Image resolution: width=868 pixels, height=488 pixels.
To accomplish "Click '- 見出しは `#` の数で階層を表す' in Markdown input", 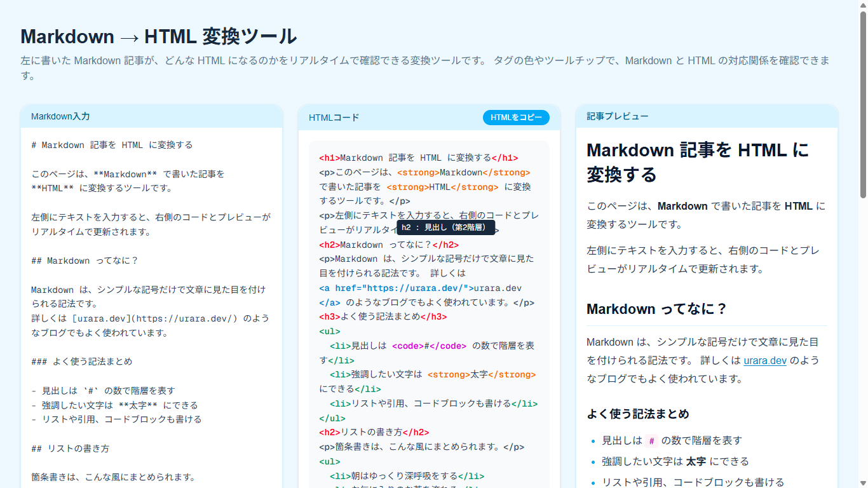I will (103, 391).
